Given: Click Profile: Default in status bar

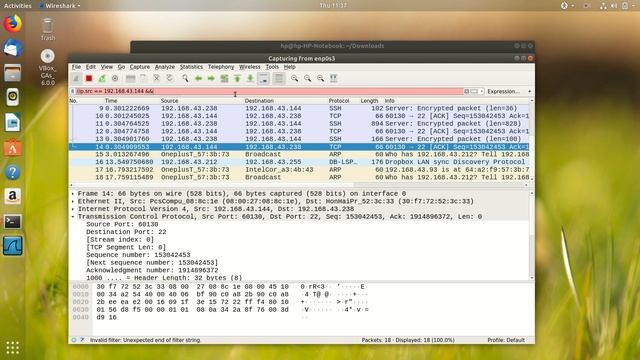Looking at the screenshot, I should 506,340.
